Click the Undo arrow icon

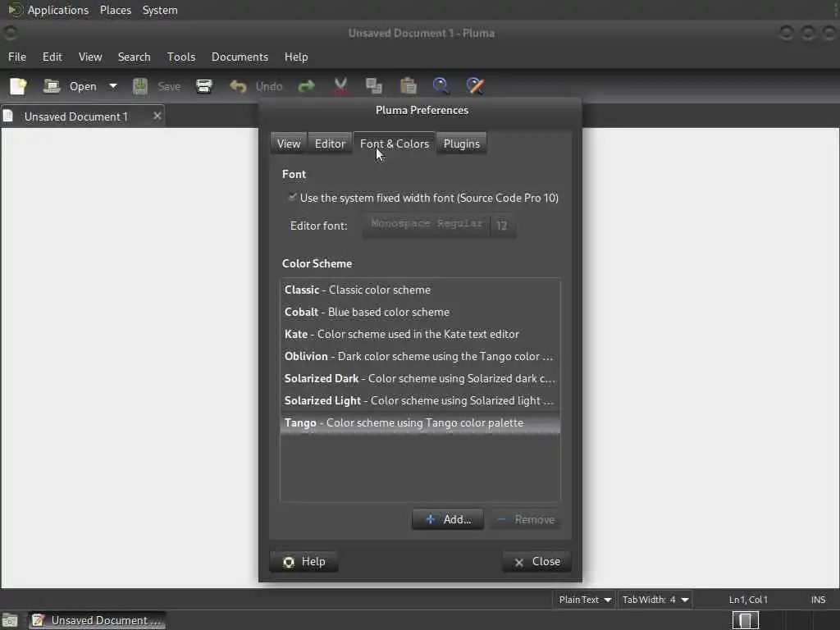(237, 86)
